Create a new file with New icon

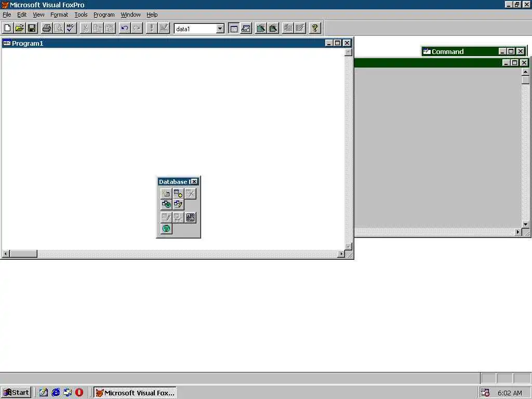(7, 28)
